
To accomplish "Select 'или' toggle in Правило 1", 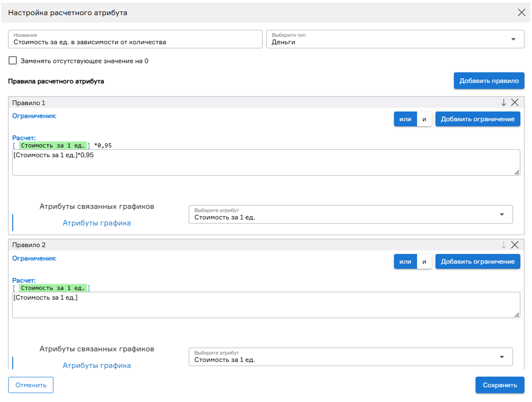I will (405, 119).
